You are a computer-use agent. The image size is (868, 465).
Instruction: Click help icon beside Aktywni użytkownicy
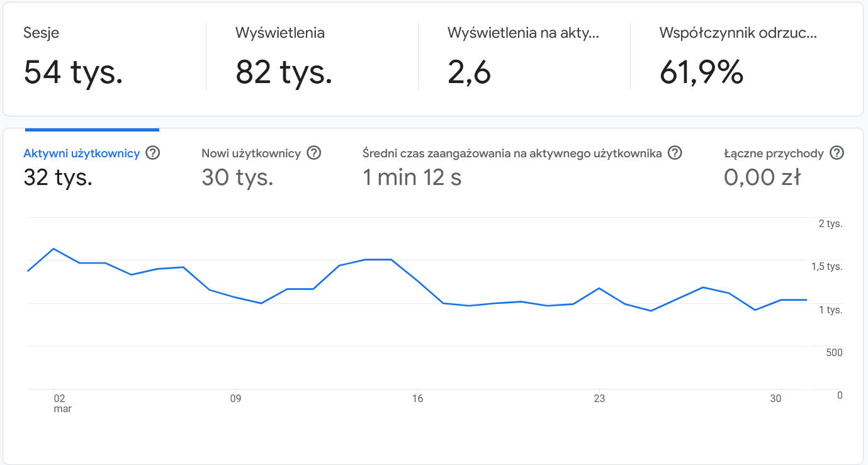[152, 153]
